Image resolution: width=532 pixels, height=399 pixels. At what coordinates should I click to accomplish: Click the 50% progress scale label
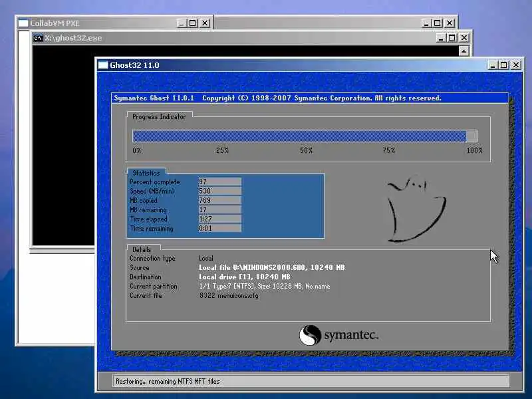coord(306,150)
